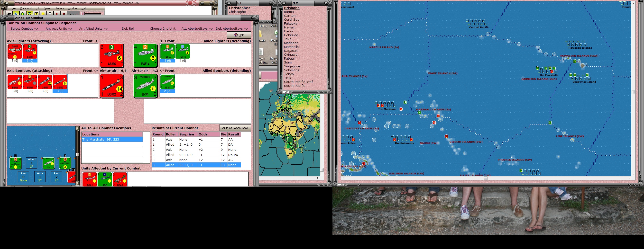Image resolution: width=644 pixels, height=249 pixels.
Task: Open the Command menu
Action: tap(26, 8)
